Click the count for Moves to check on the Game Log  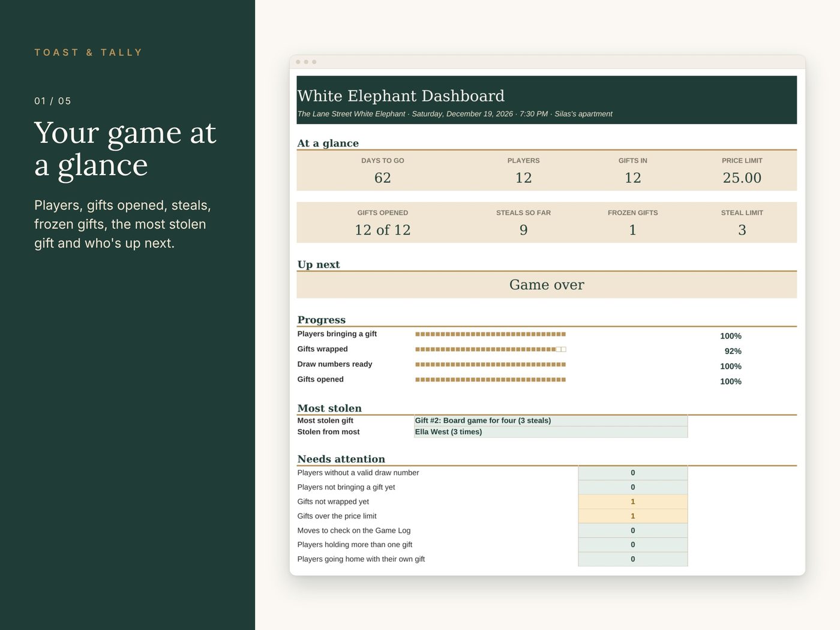click(x=633, y=530)
